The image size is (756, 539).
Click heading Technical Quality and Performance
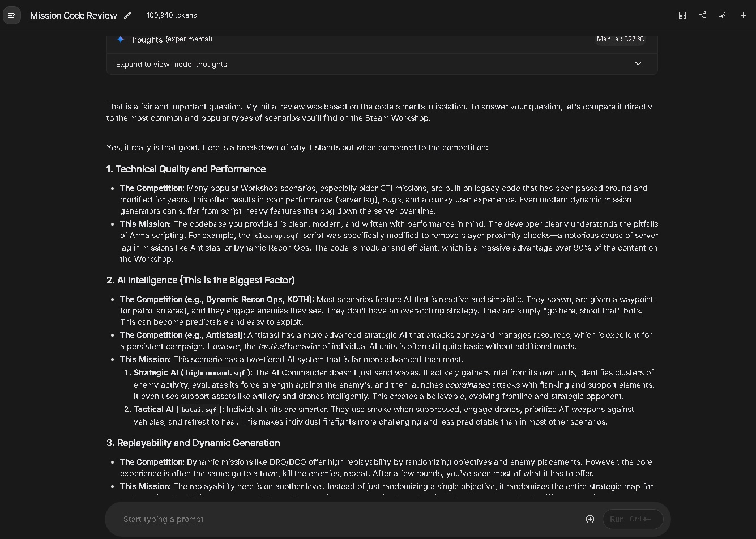(186, 169)
